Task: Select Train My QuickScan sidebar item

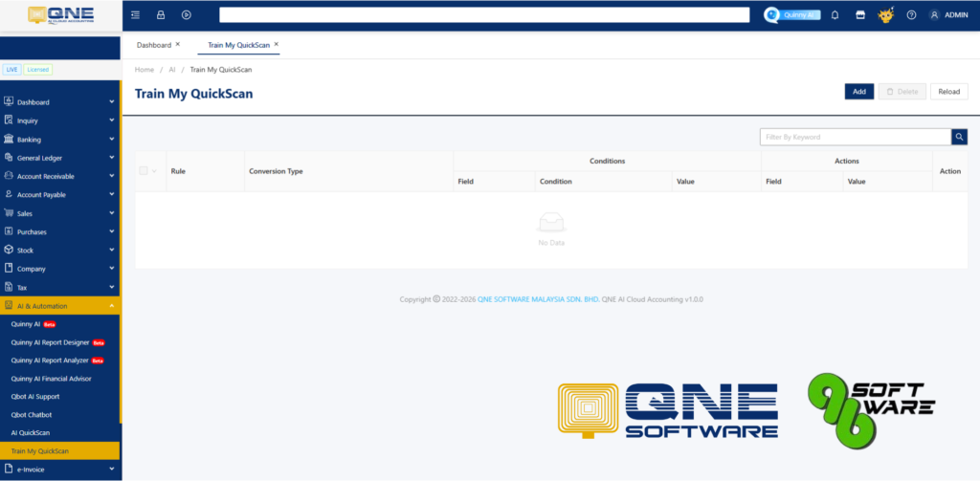Action: pyautogui.click(x=59, y=451)
